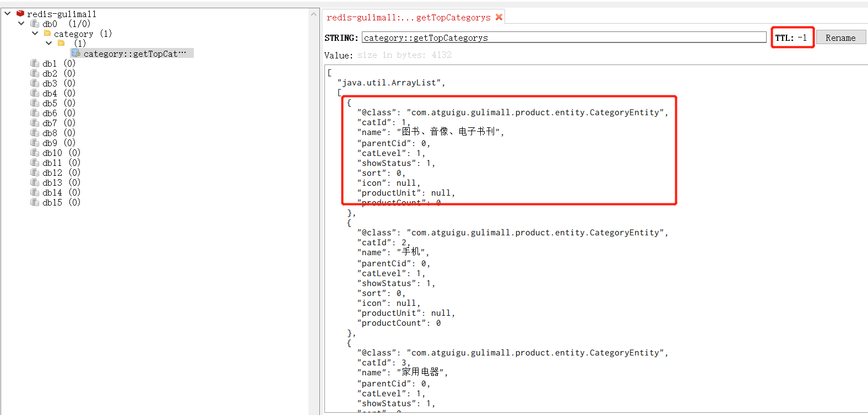Click the 'size in bytes: 4132' text
The height and width of the screenshot is (415, 868).
[x=404, y=55]
